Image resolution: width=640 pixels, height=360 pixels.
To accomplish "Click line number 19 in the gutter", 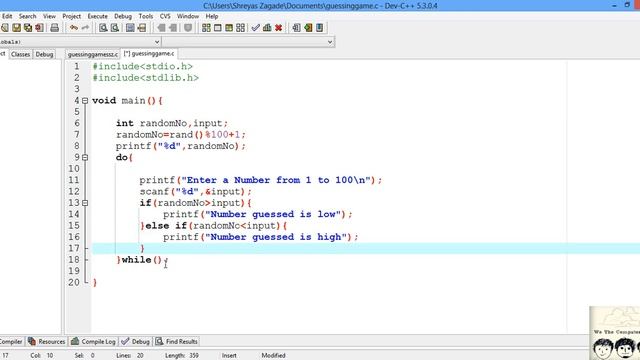I will 74,271.
